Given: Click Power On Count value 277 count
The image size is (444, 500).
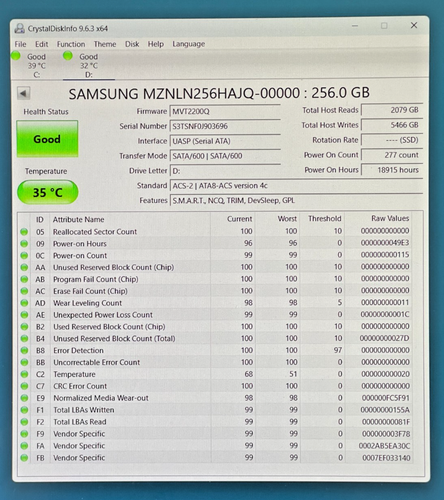Looking at the screenshot, I should [x=392, y=155].
